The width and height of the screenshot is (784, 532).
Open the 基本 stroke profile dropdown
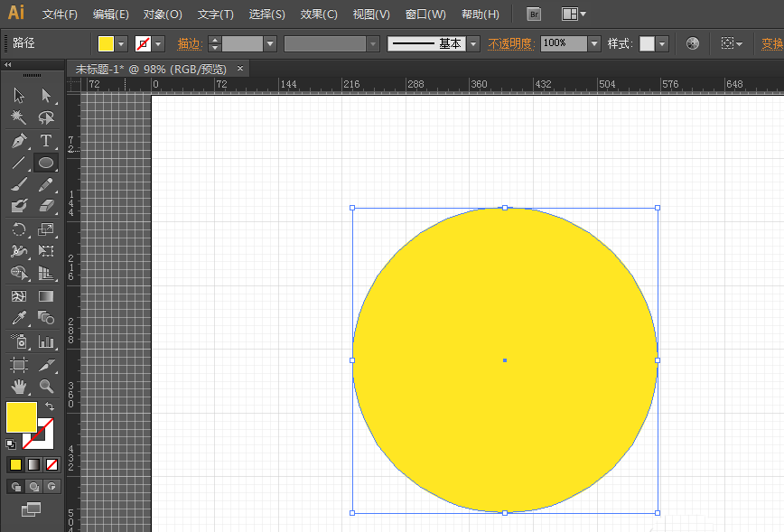473,43
